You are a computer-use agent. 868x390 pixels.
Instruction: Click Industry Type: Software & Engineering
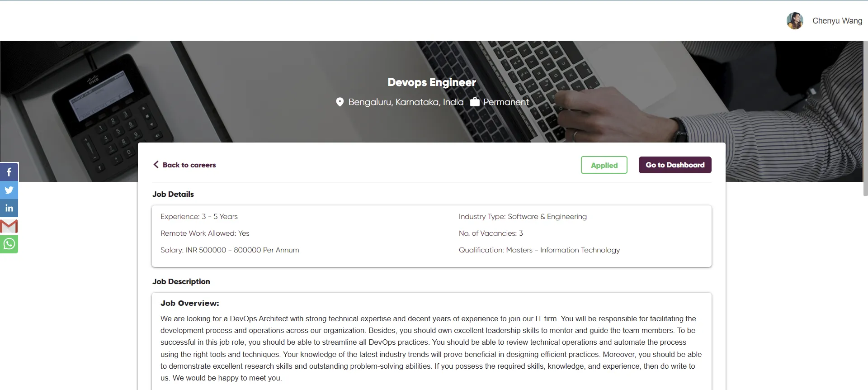point(523,217)
